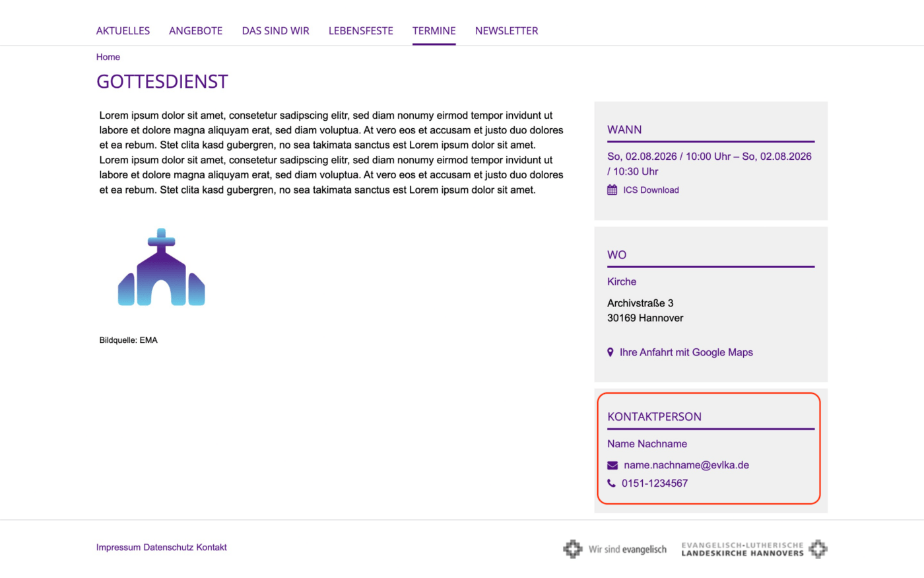Click the text 30169 Hannover
The width and height of the screenshot is (924, 578).
click(645, 318)
